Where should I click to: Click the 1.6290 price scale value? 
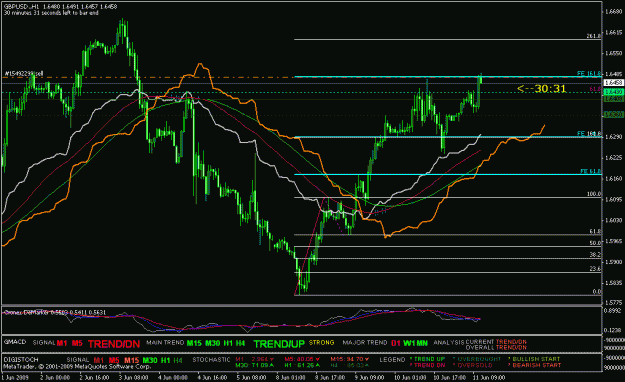(614, 137)
